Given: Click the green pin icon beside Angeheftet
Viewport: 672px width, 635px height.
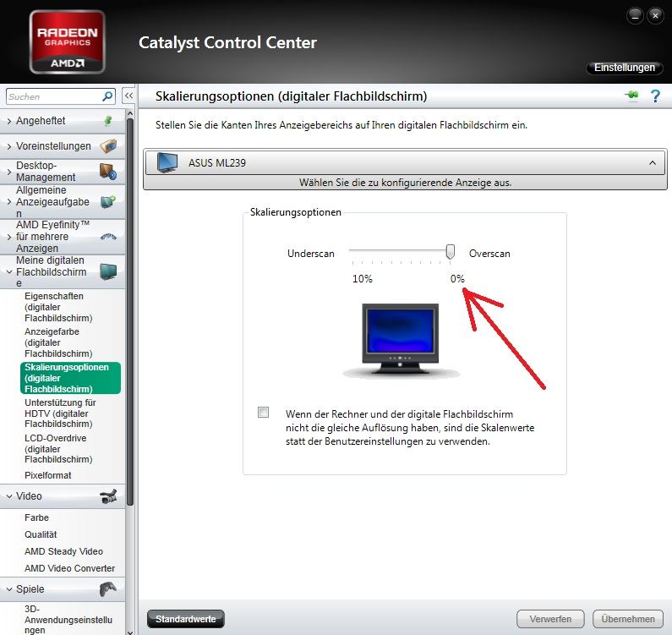Looking at the screenshot, I should tap(108, 121).
